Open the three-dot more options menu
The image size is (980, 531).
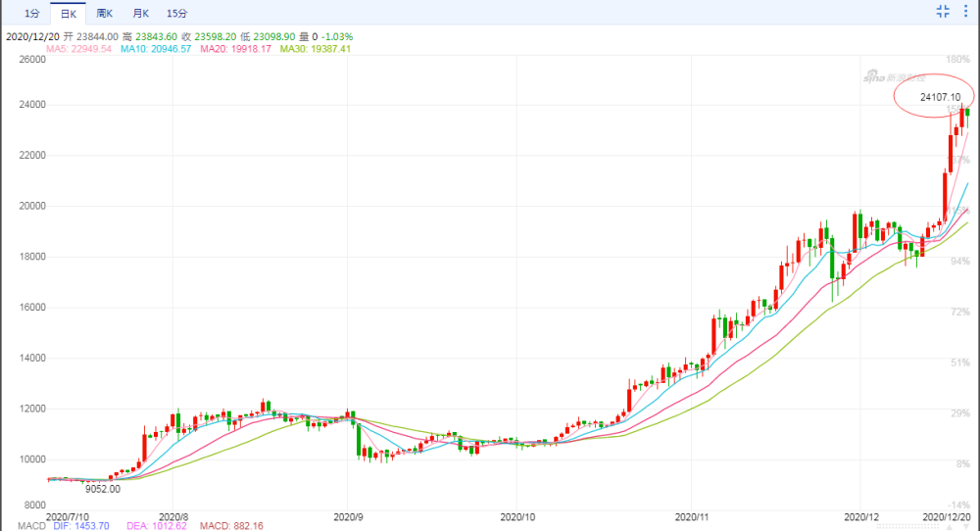[x=966, y=11]
